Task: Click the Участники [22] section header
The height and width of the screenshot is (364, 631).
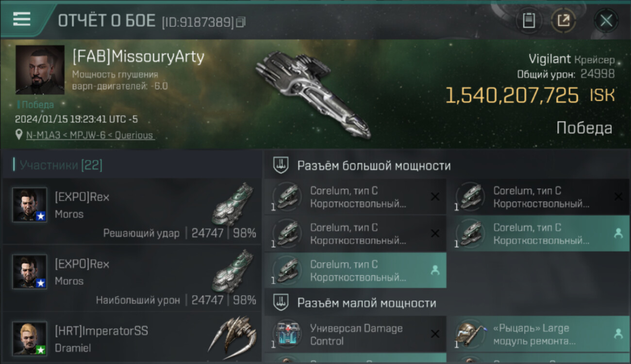Action: [x=61, y=165]
